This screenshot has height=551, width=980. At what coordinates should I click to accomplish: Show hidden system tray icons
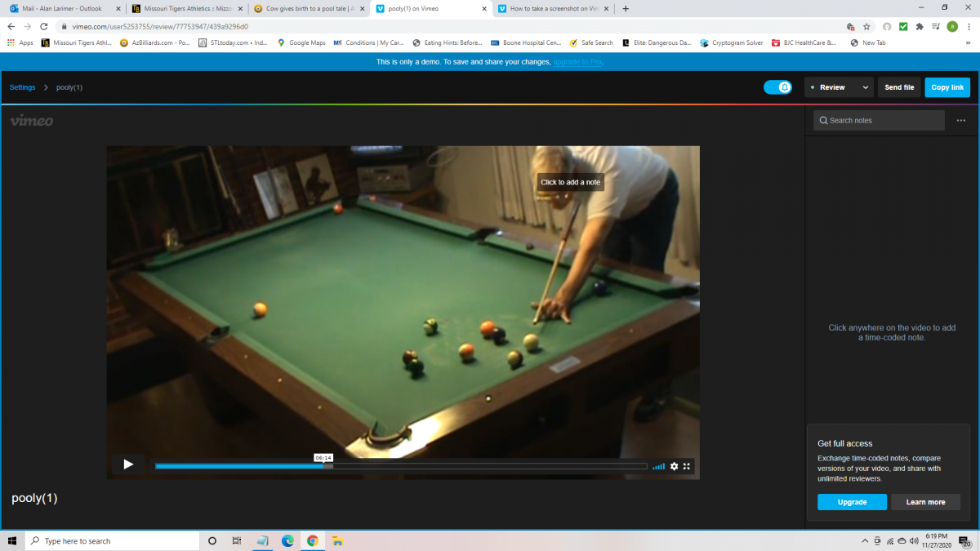coord(865,540)
